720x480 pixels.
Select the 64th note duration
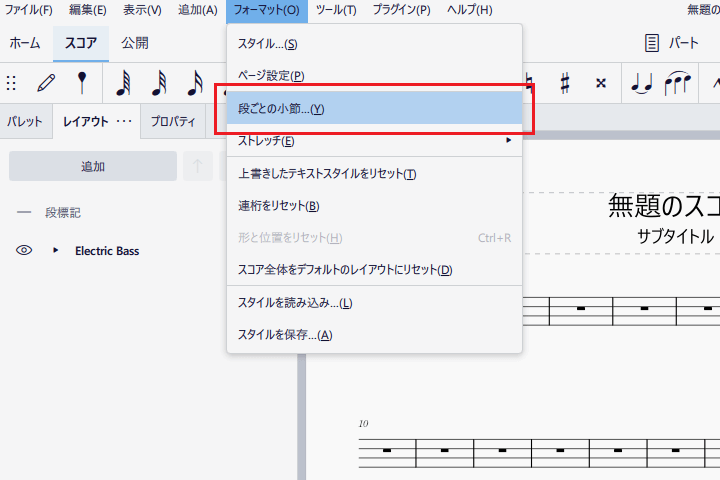click(124, 83)
